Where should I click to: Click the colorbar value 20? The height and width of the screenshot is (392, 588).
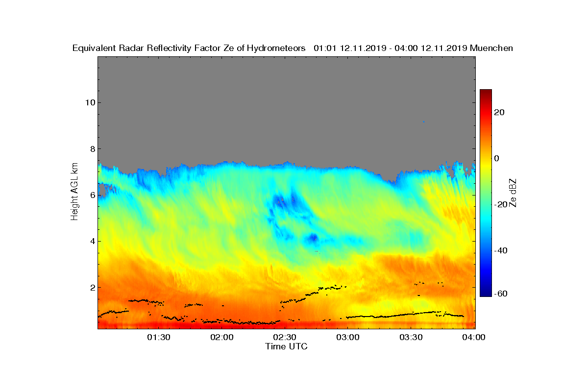click(499, 112)
